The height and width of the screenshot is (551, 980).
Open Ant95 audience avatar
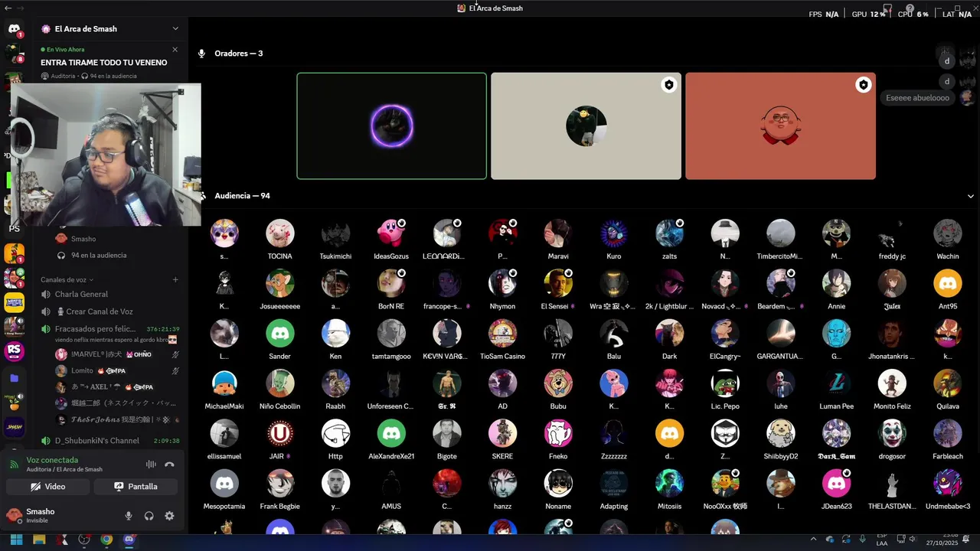(948, 283)
